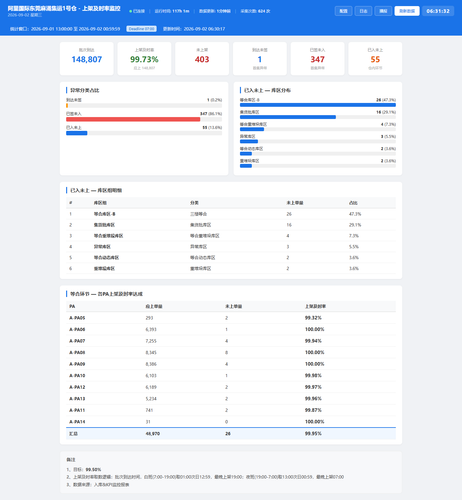Click the 99.98% rate in the A-PA10 row
Image resolution: width=462 pixels, height=500 pixels.
313,376
